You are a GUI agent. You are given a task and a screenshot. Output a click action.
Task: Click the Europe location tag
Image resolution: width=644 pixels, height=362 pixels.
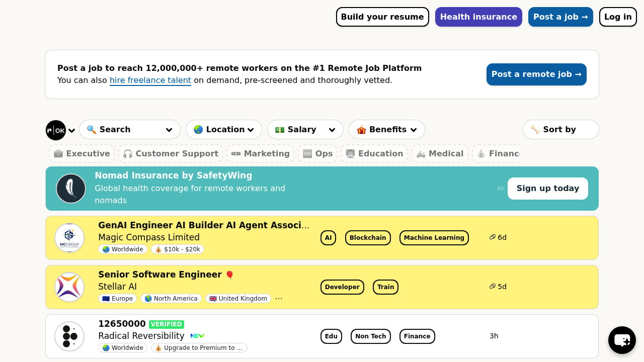click(x=117, y=299)
